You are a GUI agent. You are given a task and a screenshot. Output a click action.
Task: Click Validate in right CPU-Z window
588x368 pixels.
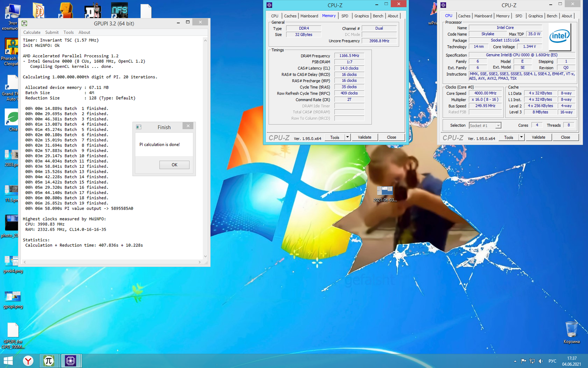(x=538, y=137)
